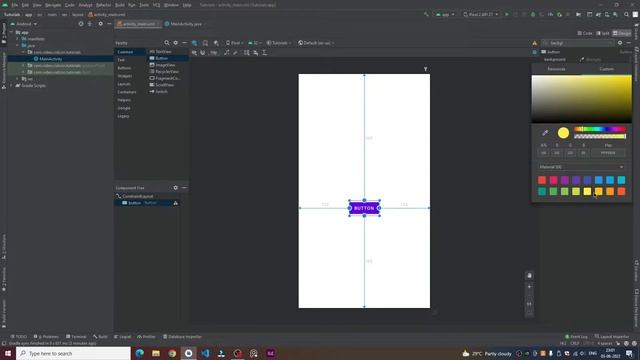The image size is (640, 360).
Task: Click the zoom in plus button on canvas
Action: pos(529,287)
